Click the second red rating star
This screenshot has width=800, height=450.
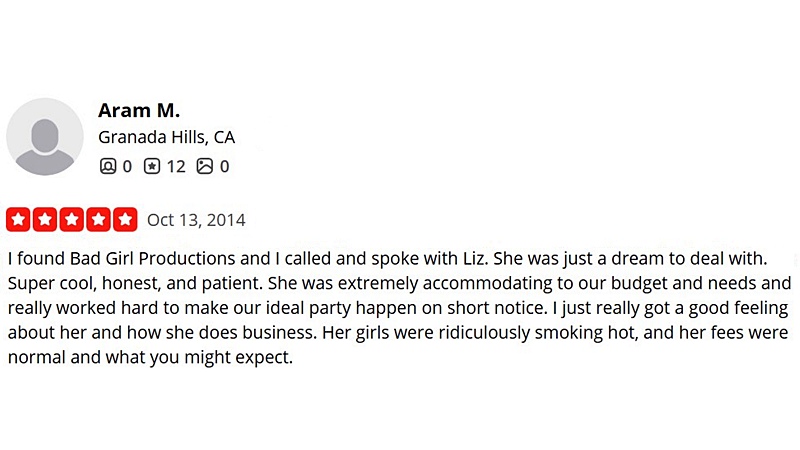pyautogui.click(x=45, y=219)
